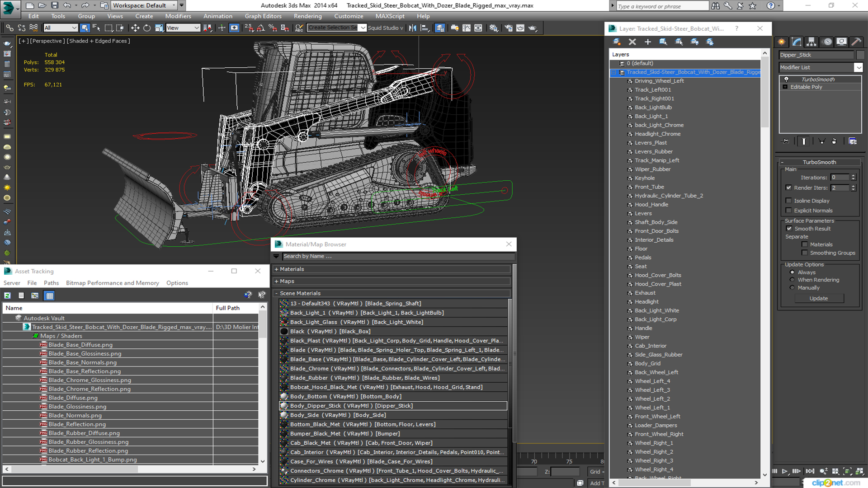Enable Separate by Smoothing Groups checkbox
Image resolution: width=868 pixels, height=488 pixels.
(804, 253)
